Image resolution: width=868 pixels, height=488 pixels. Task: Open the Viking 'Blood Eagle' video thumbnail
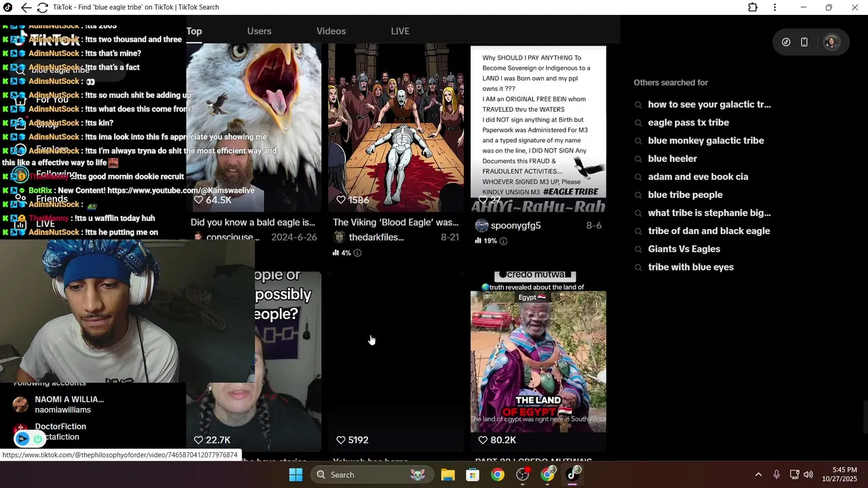pos(396,127)
